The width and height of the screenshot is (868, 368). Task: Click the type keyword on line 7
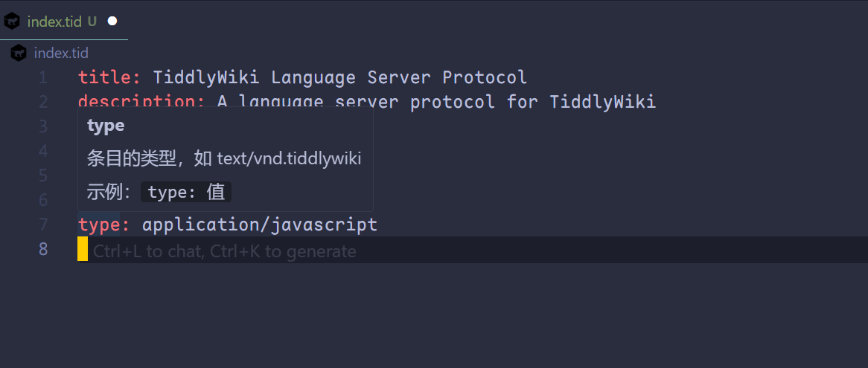[104, 225]
